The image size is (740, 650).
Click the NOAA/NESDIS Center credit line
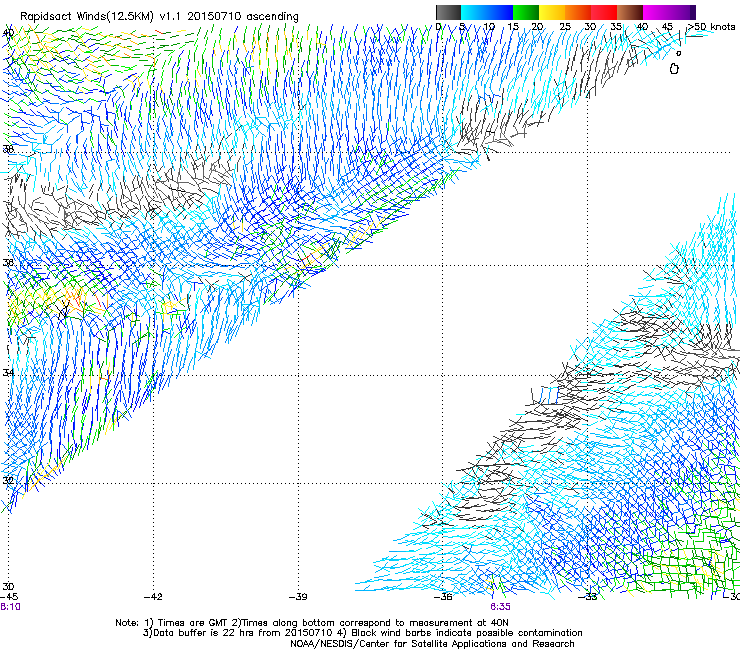[x=432, y=644]
